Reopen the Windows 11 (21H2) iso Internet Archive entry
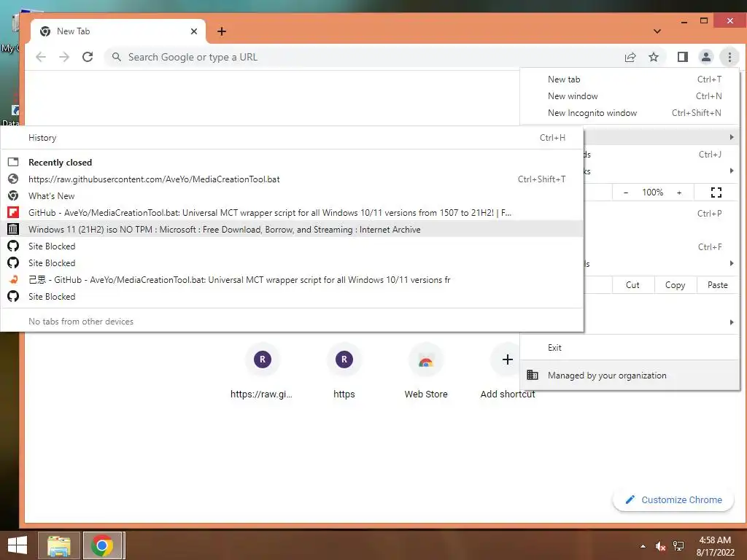747x560 pixels. (x=292, y=230)
